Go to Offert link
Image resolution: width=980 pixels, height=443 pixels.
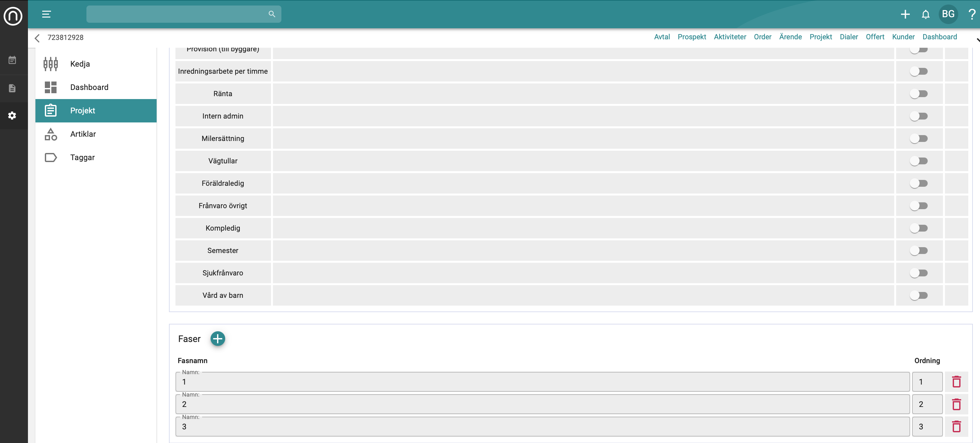point(875,37)
